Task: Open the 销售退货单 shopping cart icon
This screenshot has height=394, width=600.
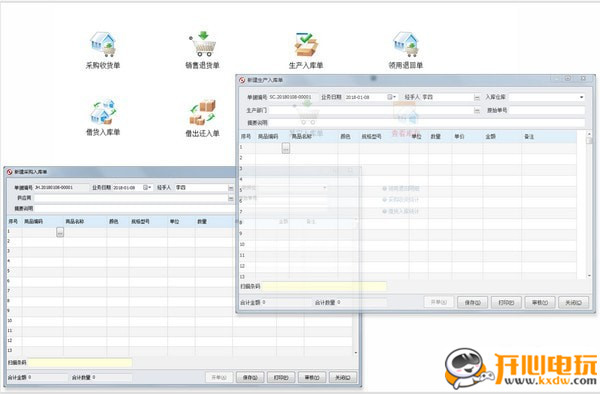Action: (x=203, y=44)
